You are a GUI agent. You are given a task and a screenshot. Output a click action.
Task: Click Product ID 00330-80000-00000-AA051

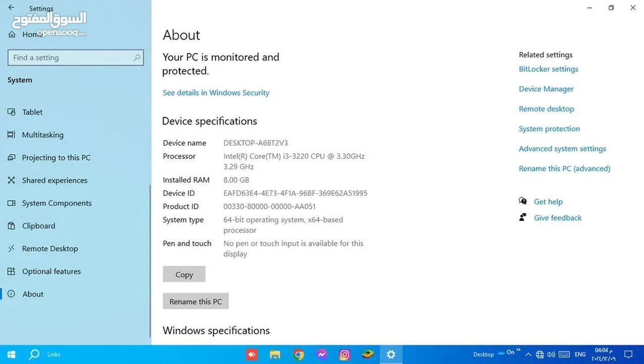(269, 206)
